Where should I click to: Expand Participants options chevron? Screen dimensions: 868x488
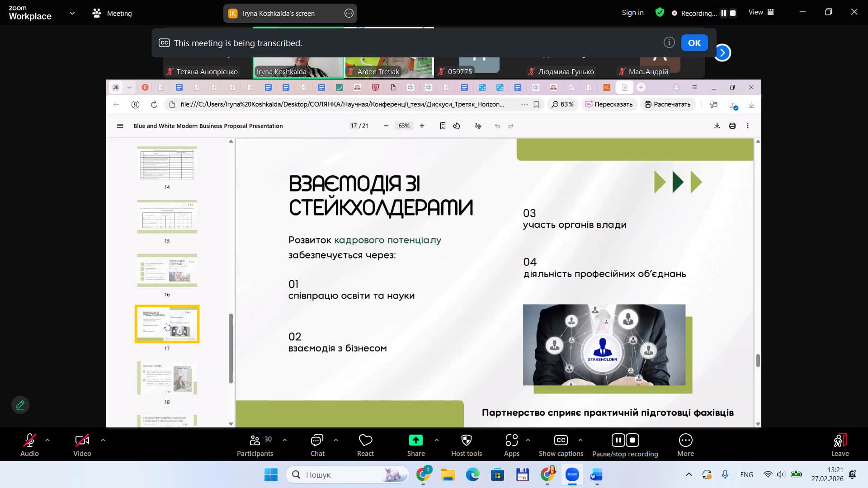285,440
